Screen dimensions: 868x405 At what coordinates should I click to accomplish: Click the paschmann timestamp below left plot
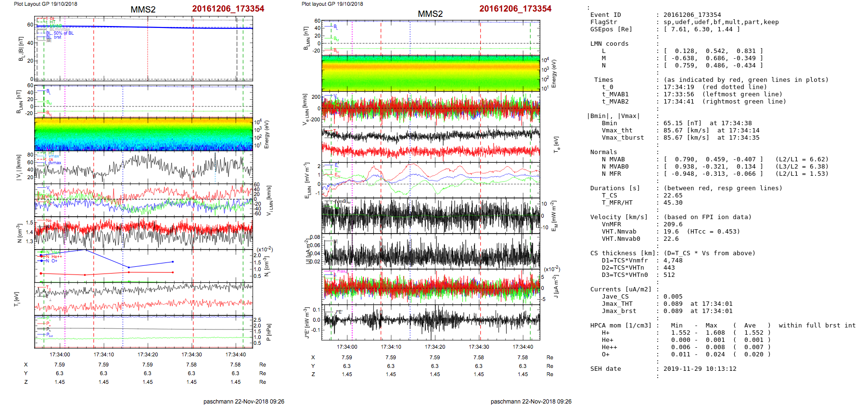pyautogui.click(x=243, y=402)
